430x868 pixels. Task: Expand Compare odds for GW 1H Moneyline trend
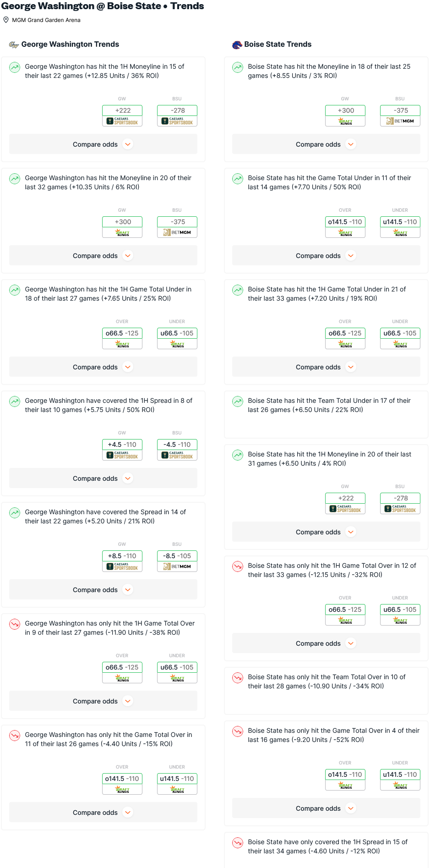(x=103, y=144)
